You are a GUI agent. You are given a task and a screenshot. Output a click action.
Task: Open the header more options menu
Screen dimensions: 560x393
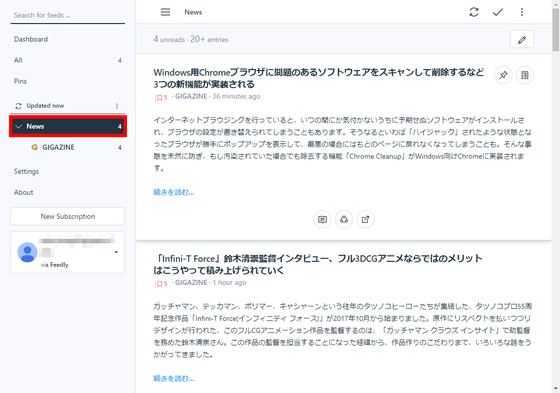522,12
